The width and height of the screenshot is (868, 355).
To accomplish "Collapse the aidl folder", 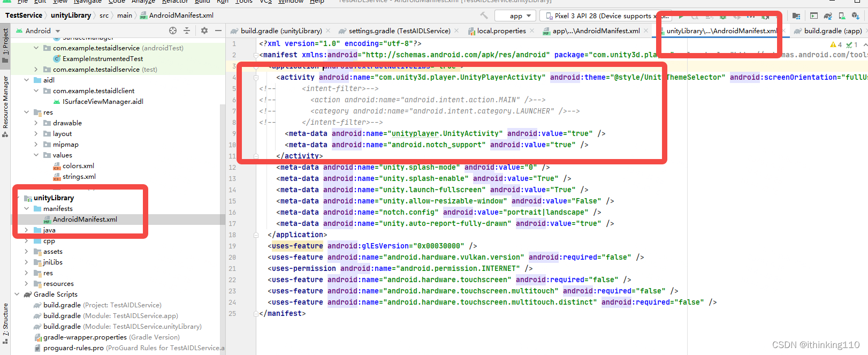I will coord(26,80).
